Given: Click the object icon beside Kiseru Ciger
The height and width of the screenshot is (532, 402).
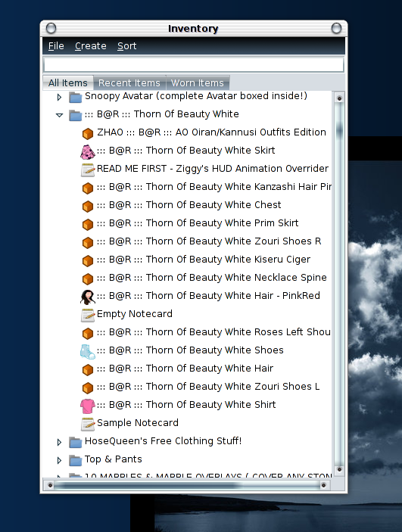Looking at the screenshot, I should coord(88,260).
